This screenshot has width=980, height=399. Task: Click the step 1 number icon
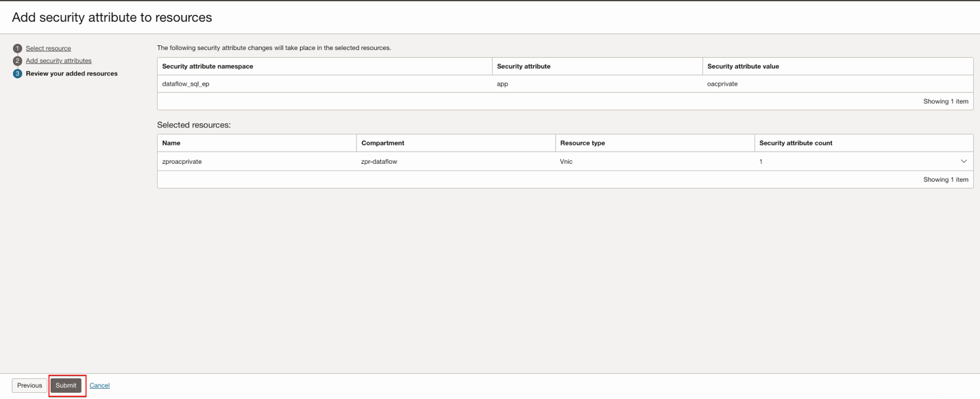point(17,49)
